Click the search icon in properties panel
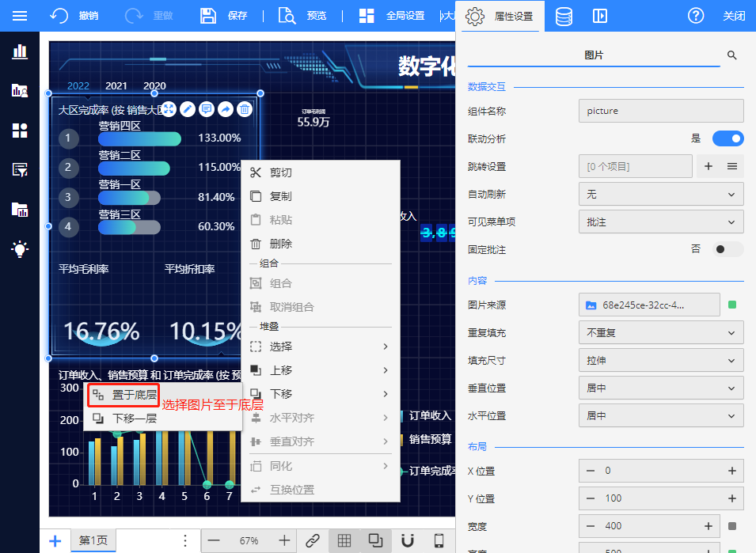The height and width of the screenshot is (553, 756). 732,55
